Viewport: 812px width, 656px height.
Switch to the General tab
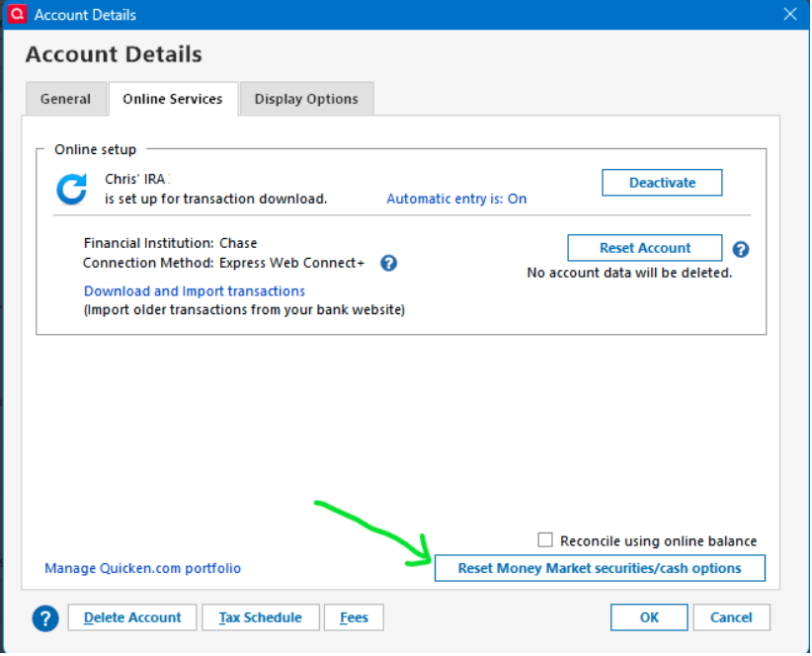point(66,99)
